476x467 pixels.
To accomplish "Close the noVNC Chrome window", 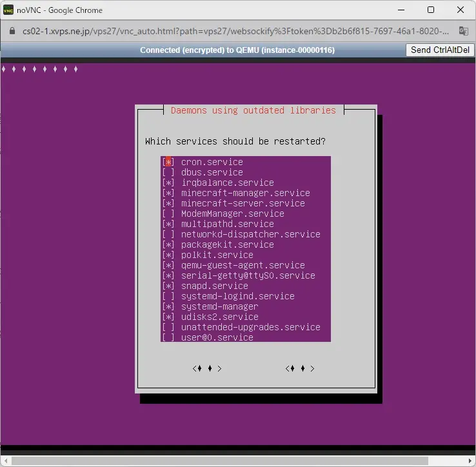I will (x=461, y=10).
